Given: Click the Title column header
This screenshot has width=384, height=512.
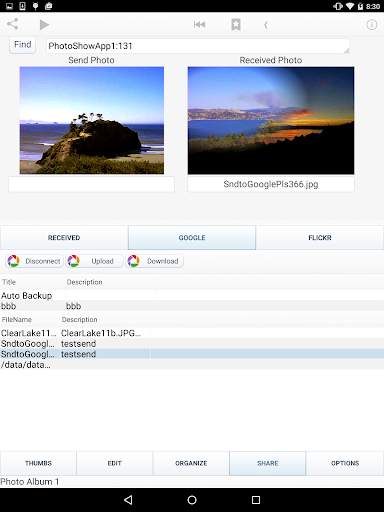Looking at the screenshot, I should point(9,282).
